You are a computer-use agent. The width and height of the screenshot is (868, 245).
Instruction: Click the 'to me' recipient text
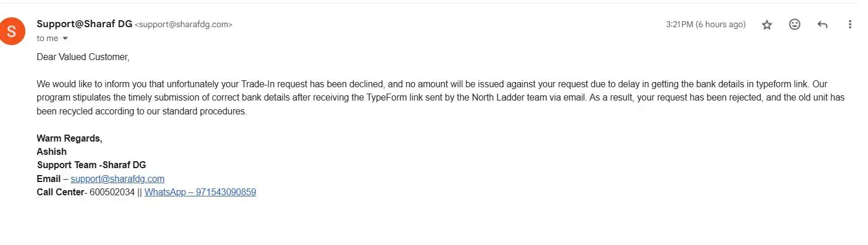pos(47,39)
